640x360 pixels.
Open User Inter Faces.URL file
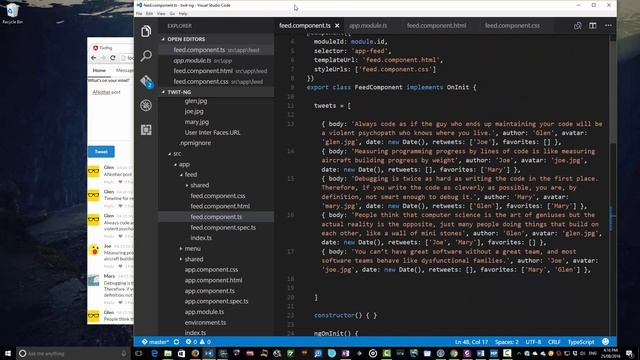(212, 133)
